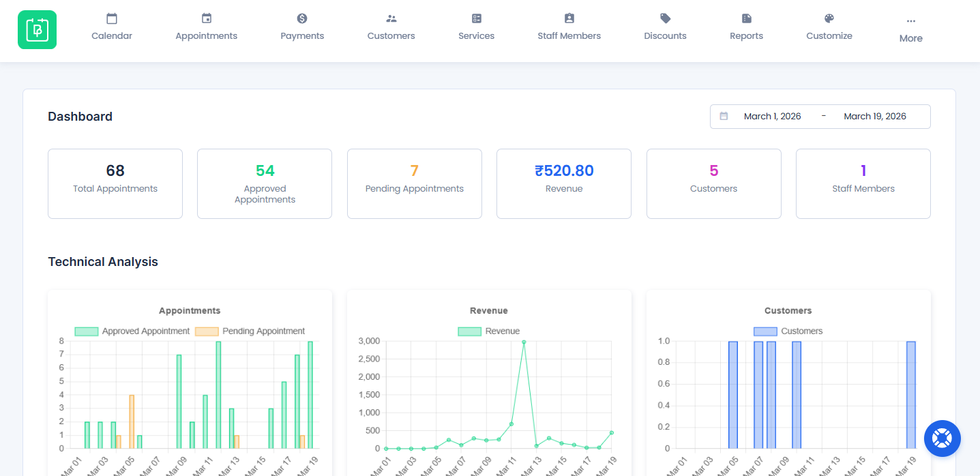
Task: Expand the More menu
Action: click(x=910, y=29)
